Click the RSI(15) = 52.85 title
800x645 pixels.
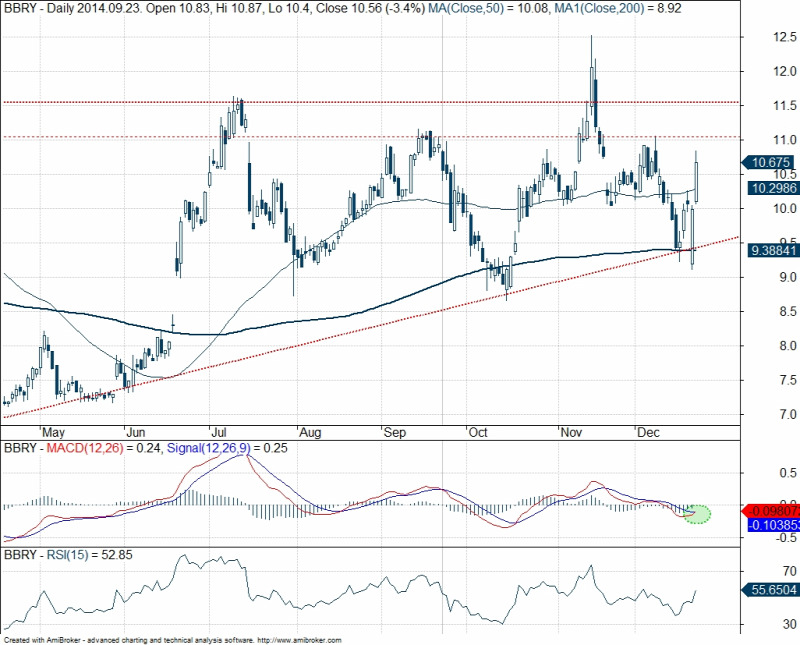coord(89,555)
